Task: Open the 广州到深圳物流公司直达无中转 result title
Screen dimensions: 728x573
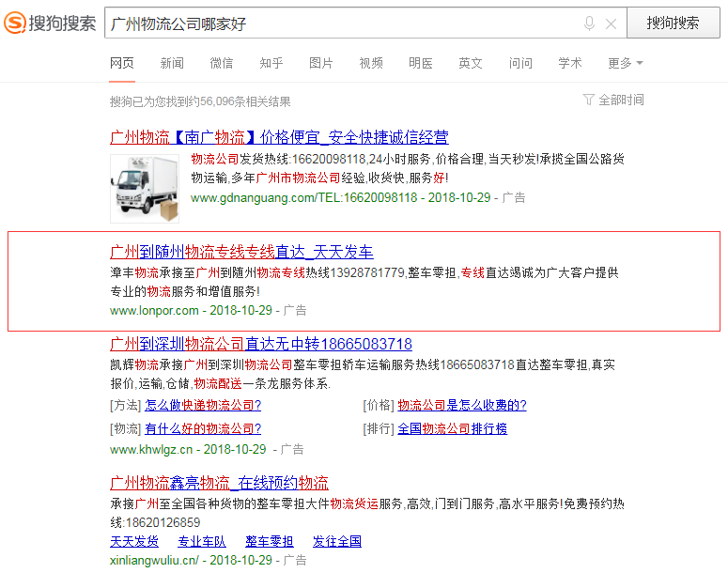Action: [261, 344]
